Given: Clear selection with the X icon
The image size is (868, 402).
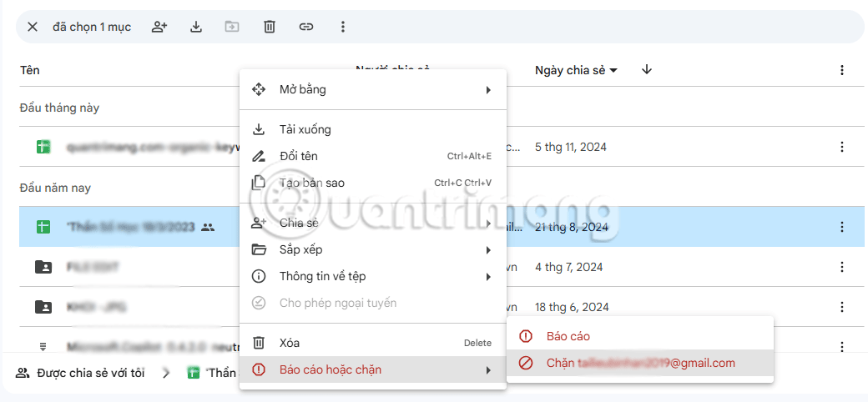Looking at the screenshot, I should tap(33, 27).
